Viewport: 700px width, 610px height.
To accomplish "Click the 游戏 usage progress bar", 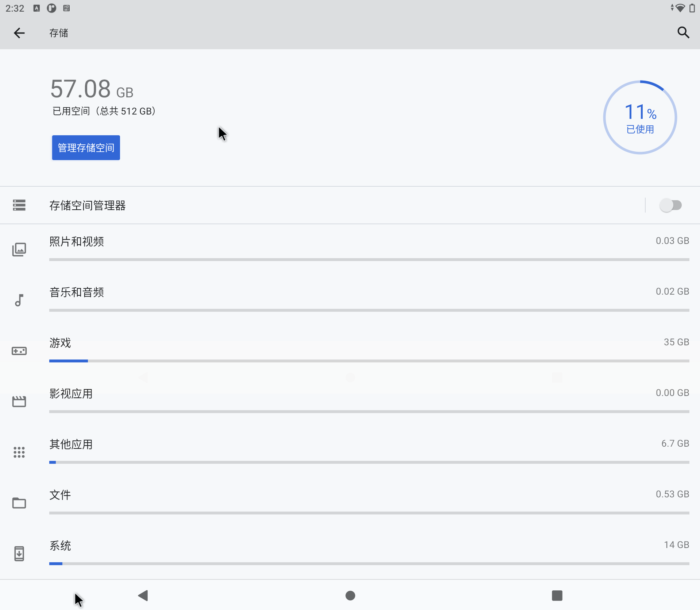I will coord(369,361).
